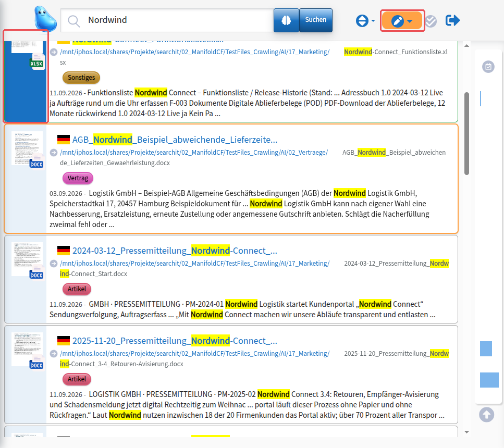Click filename continuation ind-Connect_Start.docx
This screenshot has height=448, width=504.
(x=93, y=273)
